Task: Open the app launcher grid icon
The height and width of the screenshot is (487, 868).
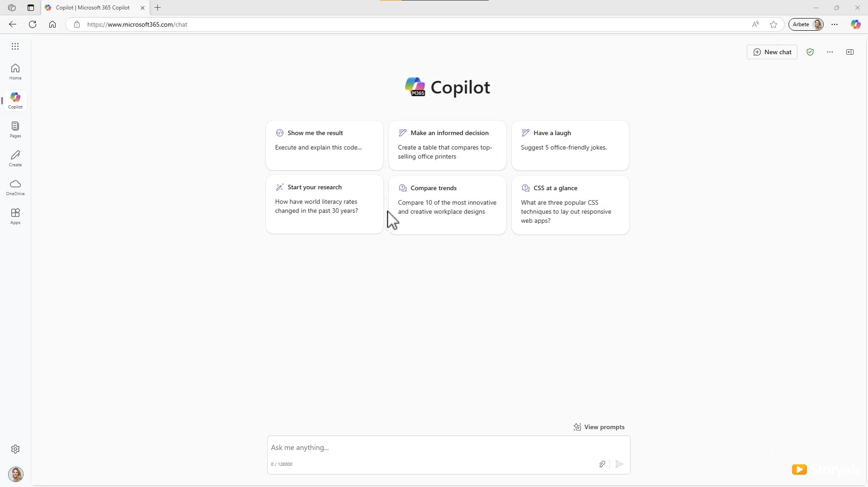Action: tap(15, 47)
